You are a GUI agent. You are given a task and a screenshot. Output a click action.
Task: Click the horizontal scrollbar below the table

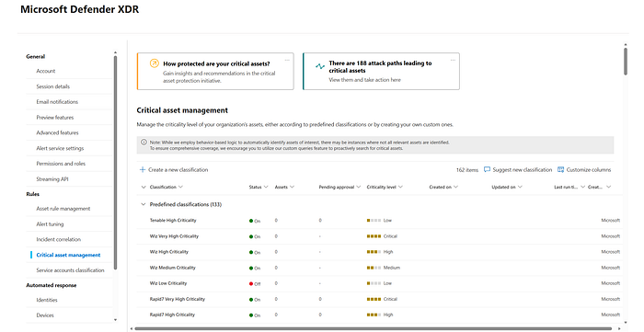coord(373,328)
